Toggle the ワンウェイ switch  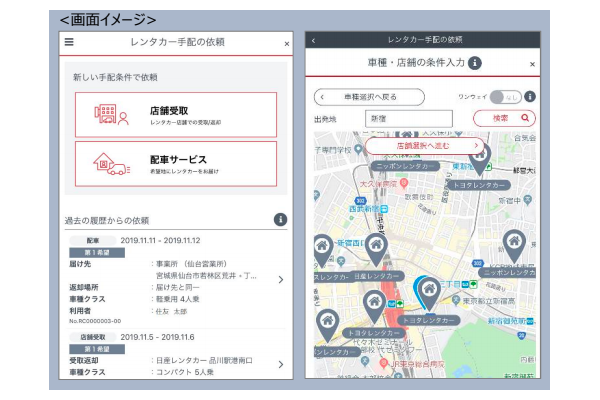pyautogui.click(x=505, y=97)
